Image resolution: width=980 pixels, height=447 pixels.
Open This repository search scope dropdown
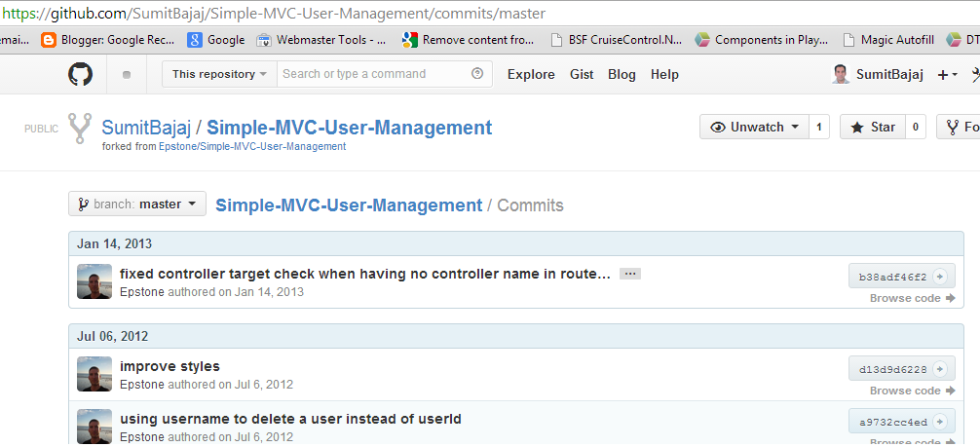tap(219, 74)
